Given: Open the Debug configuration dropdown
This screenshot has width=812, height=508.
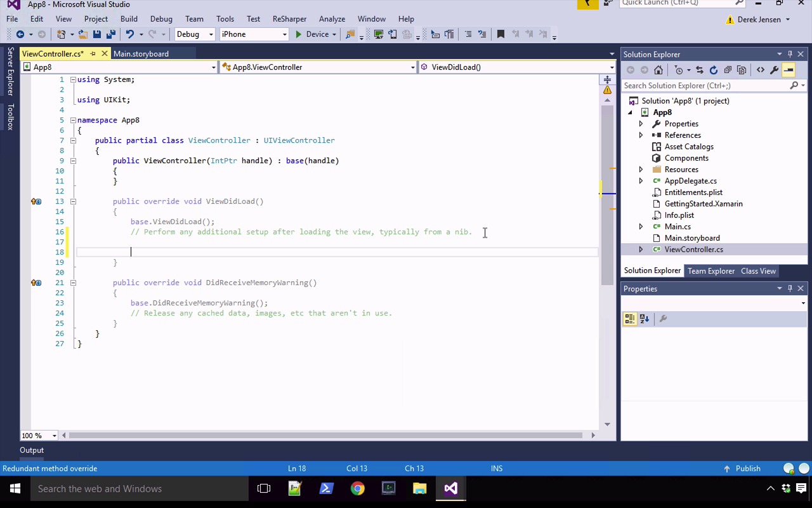Looking at the screenshot, I should point(195,34).
